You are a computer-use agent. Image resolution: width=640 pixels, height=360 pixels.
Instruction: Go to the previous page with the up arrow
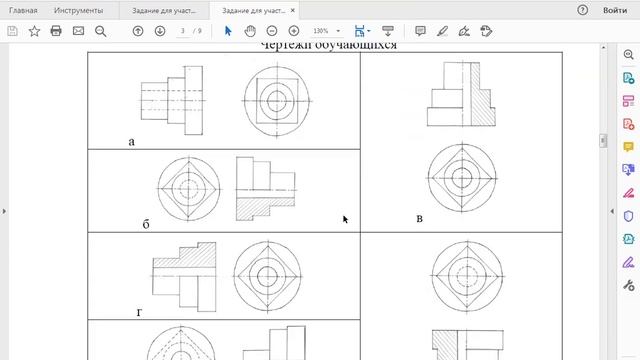click(x=138, y=31)
